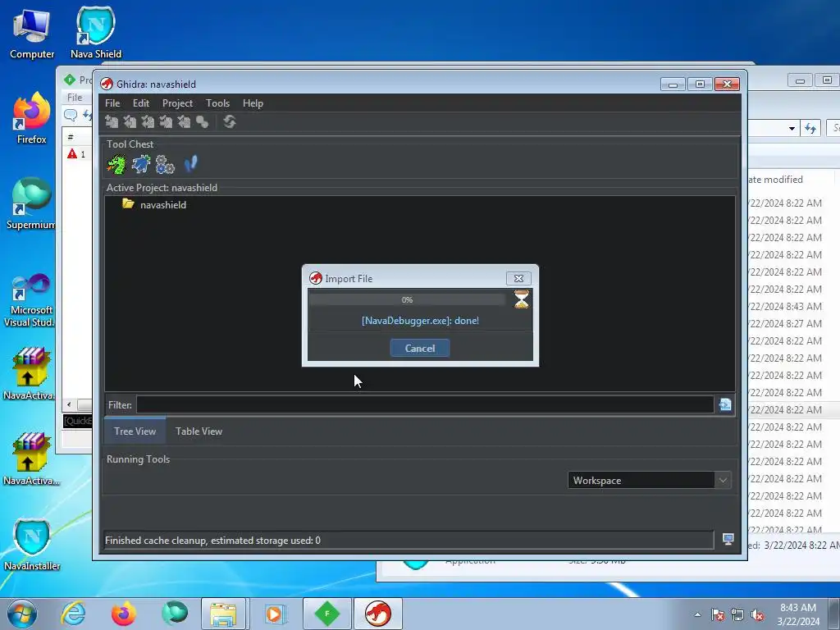Open filter options next to Filter field

725,405
